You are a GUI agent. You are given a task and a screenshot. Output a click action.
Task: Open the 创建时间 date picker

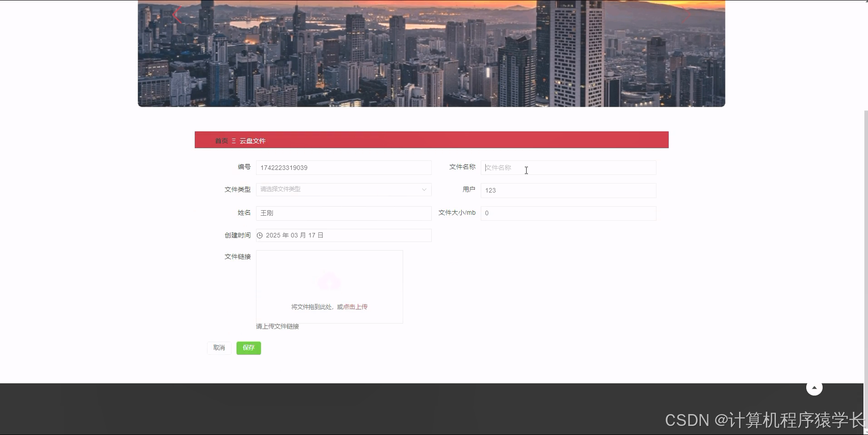click(343, 235)
